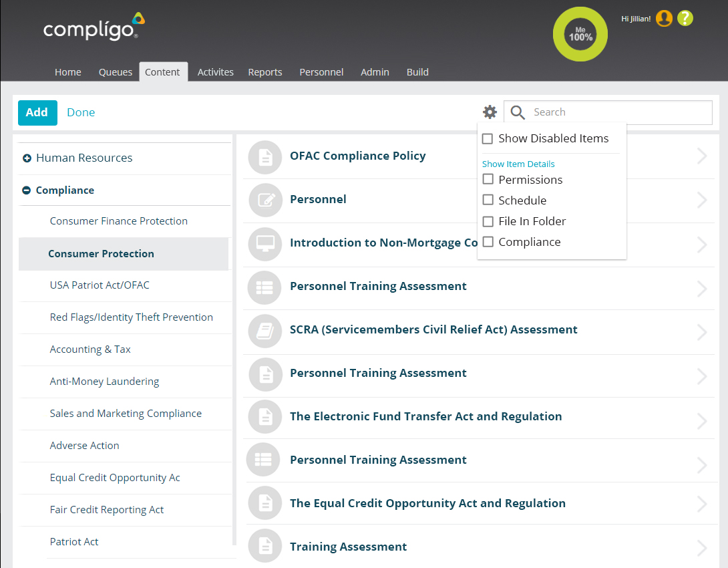Click the Done link
Image resolution: width=728 pixels, height=568 pixels.
81,112
